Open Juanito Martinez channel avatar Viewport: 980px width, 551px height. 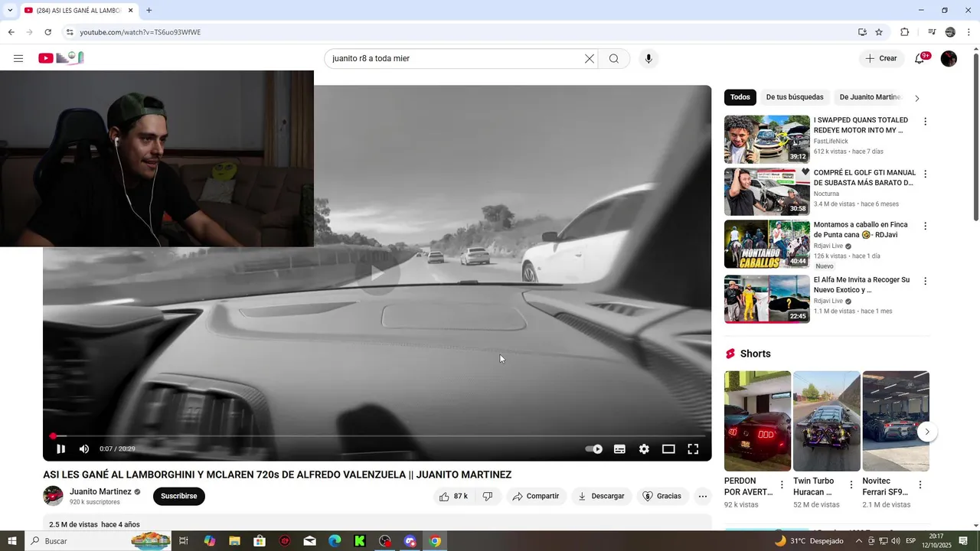[x=53, y=496]
